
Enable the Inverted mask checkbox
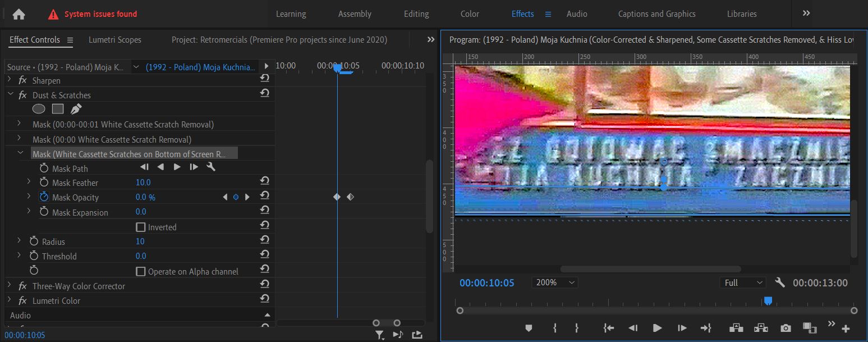(141, 227)
